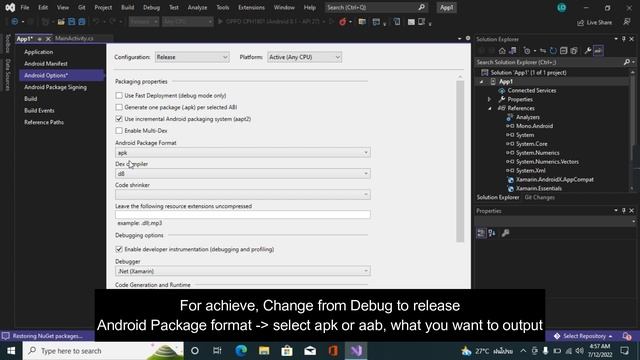Click the red Hot Reload flame icon

pos(342,22)
